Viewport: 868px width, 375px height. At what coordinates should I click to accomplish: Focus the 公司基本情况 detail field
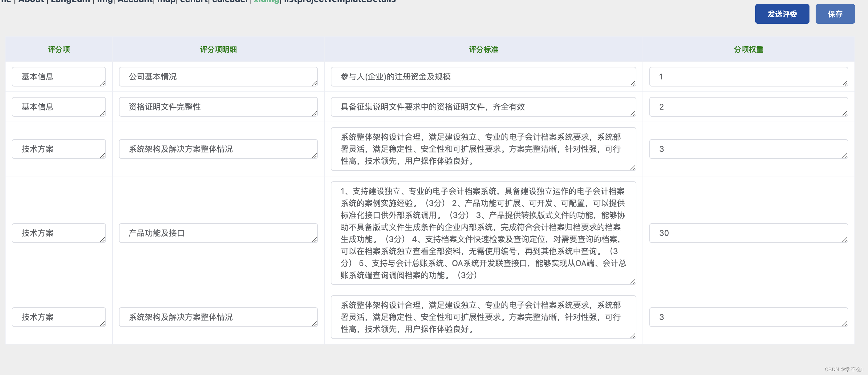pos(218,76)
